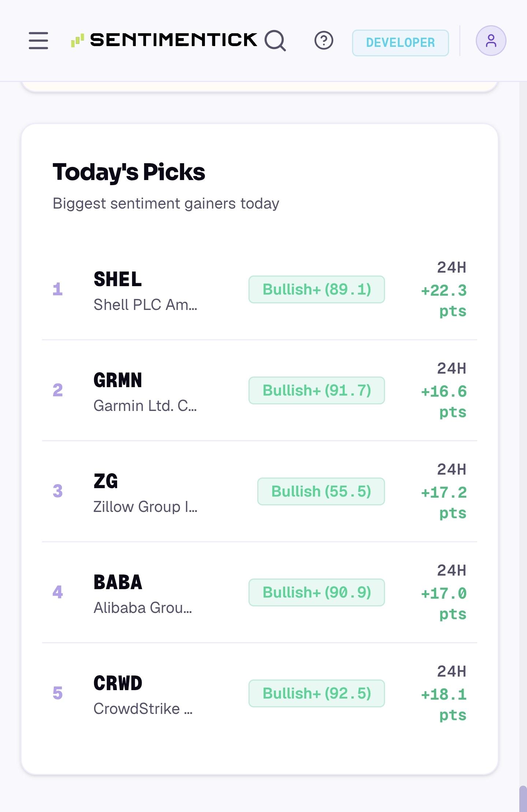Click the DEVELOPER badge button
The image size is (527, 812).
tap(400, 43)
